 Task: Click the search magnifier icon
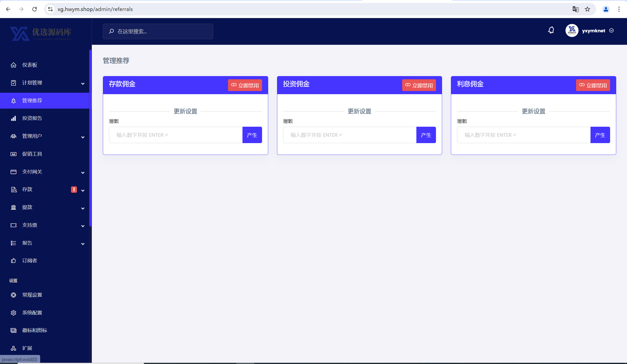tap(111, 31)
